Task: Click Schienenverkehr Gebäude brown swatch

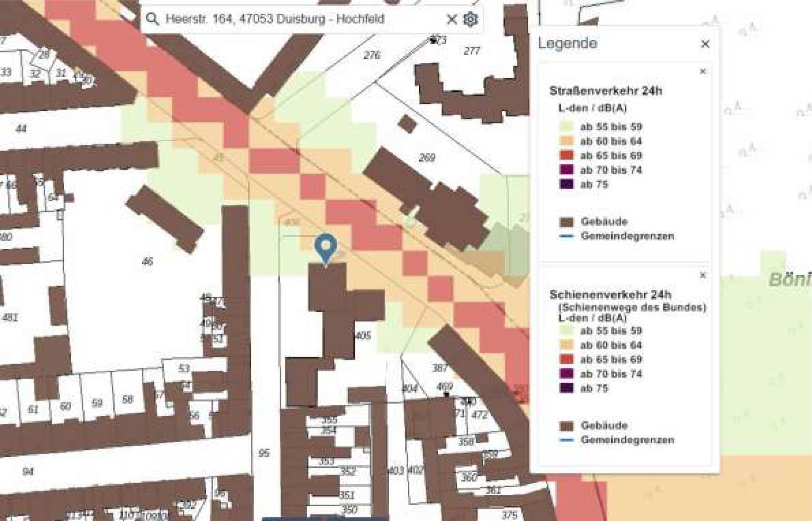Action: [x=566, y=426]
